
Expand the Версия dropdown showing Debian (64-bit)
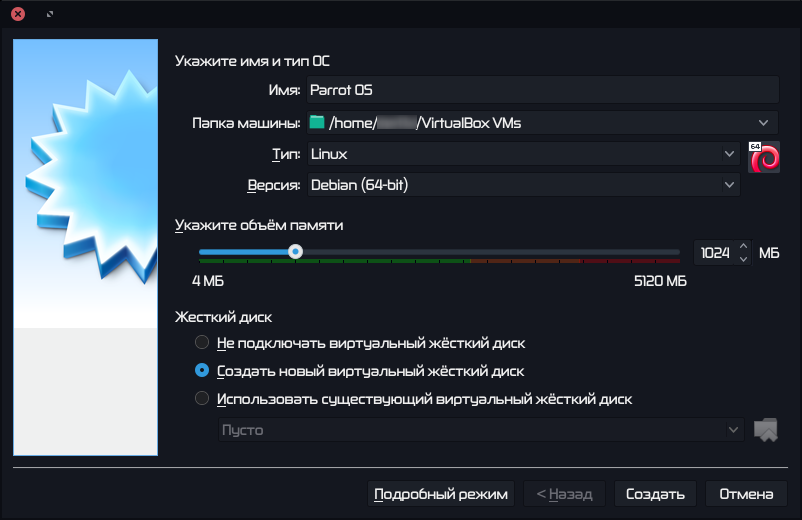(x=729, y=185)
